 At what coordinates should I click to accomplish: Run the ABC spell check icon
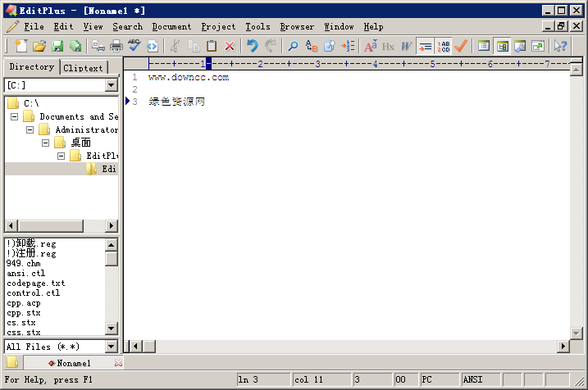(134, 47)
